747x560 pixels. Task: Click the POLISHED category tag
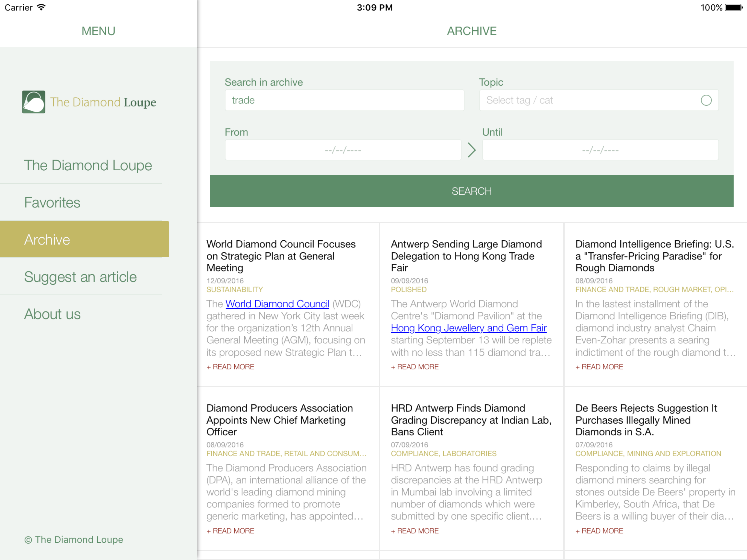tap(408, 290)
